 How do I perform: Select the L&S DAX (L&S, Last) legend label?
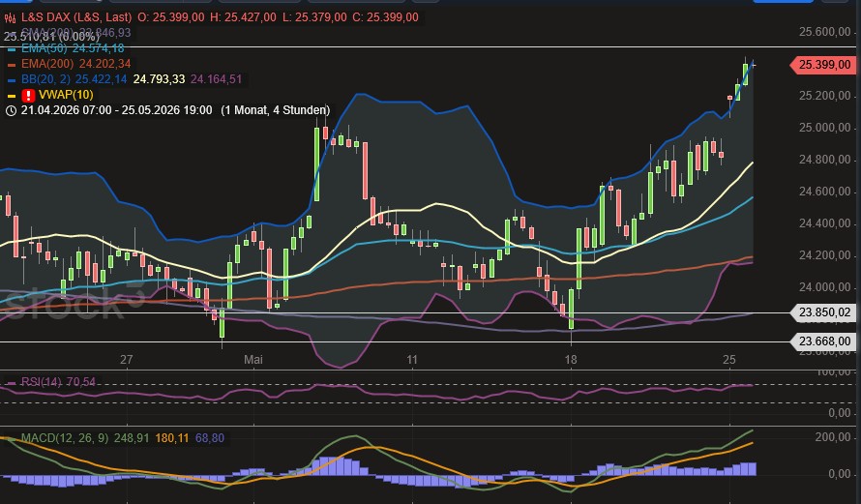pyautogui.click(x=76, y=17)
